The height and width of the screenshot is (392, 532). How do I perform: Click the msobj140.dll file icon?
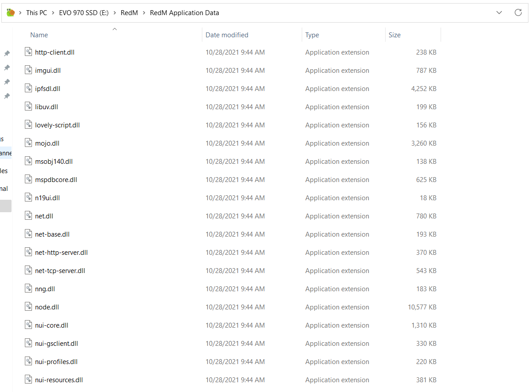(28, 161)
